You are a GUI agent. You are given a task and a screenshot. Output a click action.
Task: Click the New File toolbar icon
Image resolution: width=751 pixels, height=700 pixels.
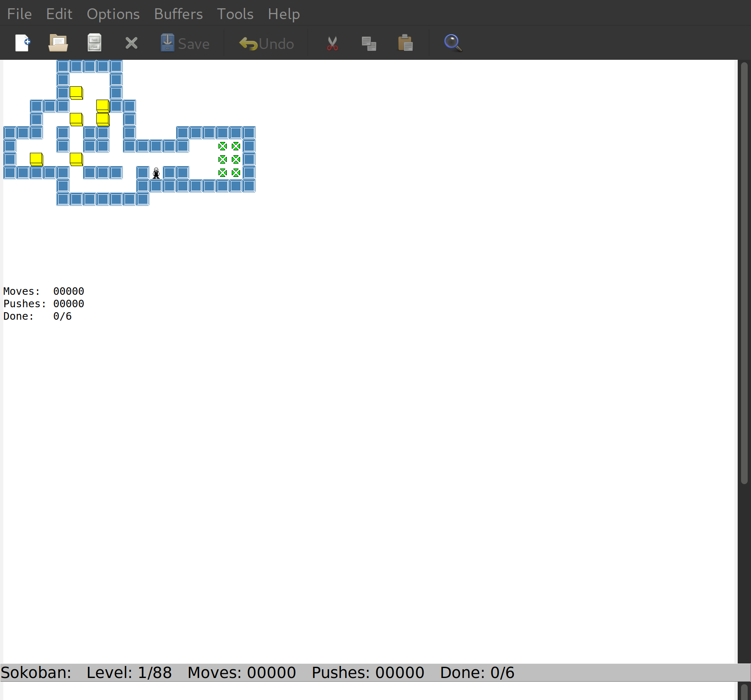(x=22, y=43)
